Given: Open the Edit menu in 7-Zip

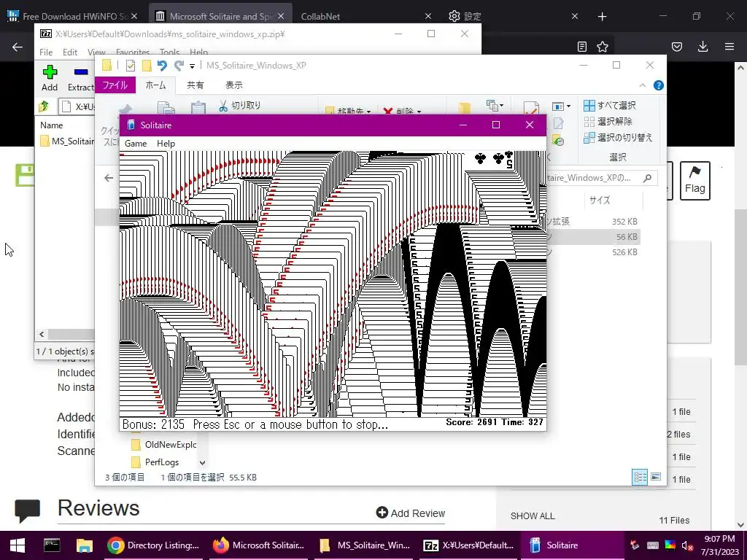Looking at the screenshot, I should click(69, 52).
